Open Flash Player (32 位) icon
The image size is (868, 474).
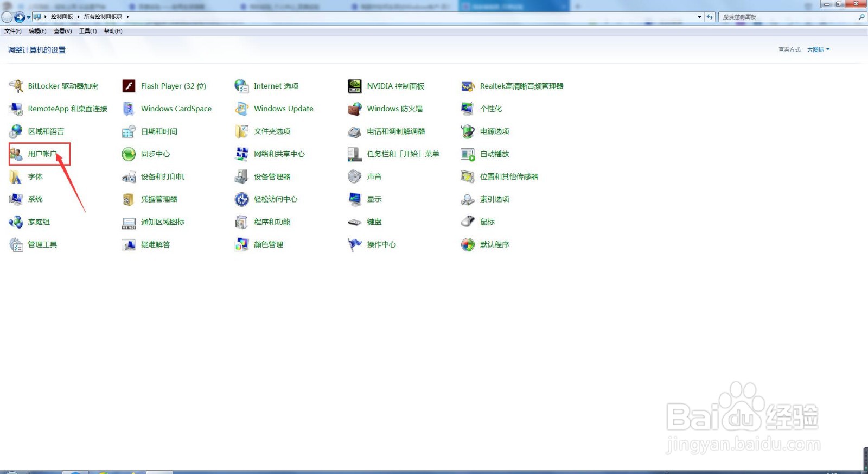tap(129, 86)
